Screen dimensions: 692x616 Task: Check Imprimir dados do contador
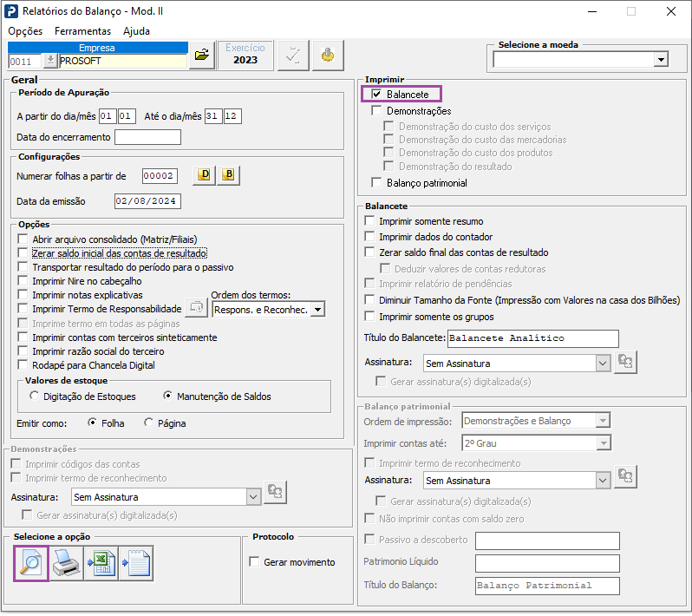tap(369, 236)
